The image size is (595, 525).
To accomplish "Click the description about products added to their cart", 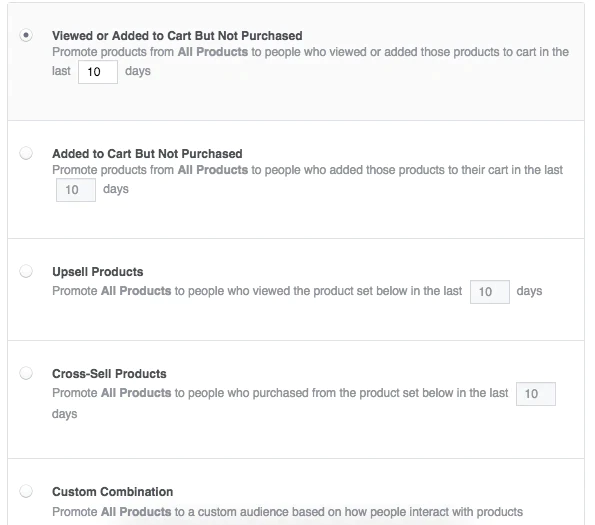I will click(307, 179).
